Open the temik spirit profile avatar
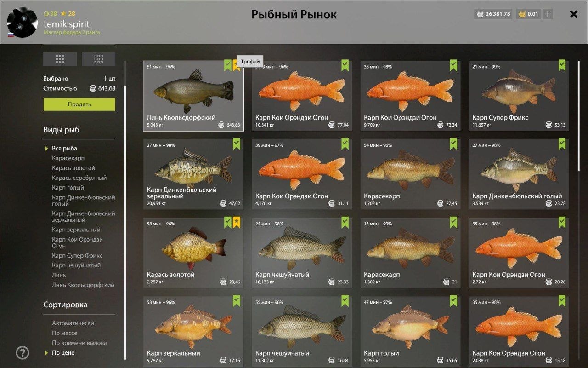The height and width of the screenshot is (368, 588). point(23,22)
